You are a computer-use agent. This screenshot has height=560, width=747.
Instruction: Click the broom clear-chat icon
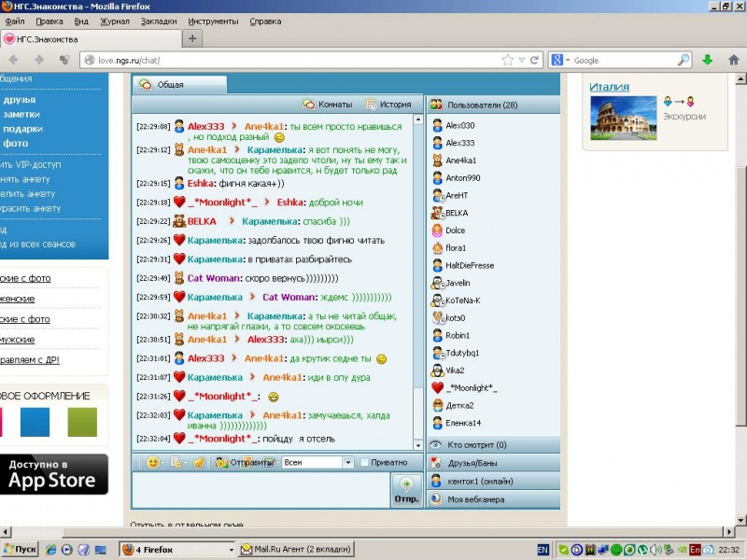[198, 462]
